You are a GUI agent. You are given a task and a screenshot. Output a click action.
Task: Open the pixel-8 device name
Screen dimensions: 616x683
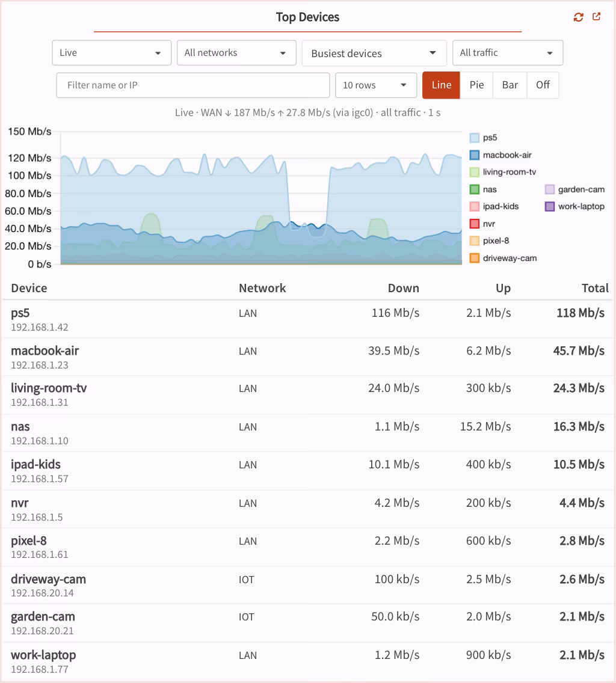click(x=29, y=541)
